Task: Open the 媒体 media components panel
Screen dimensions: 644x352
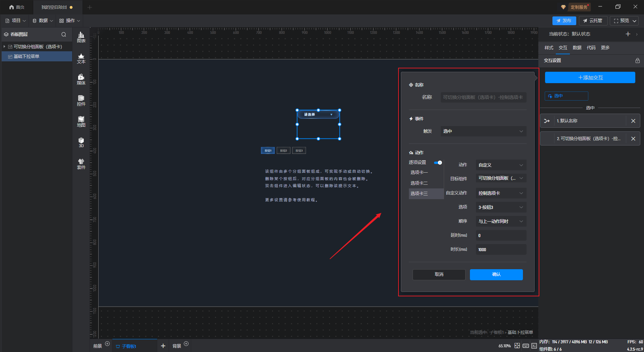Action: [81, 79]
